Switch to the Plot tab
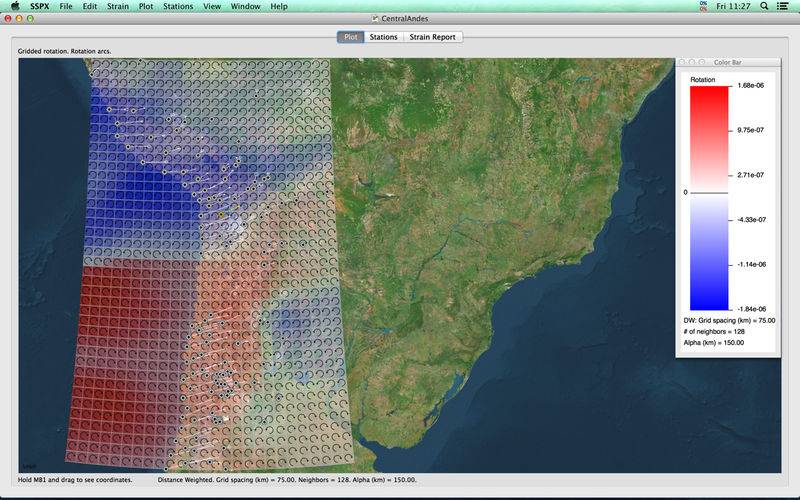 (x=351, y=37)
